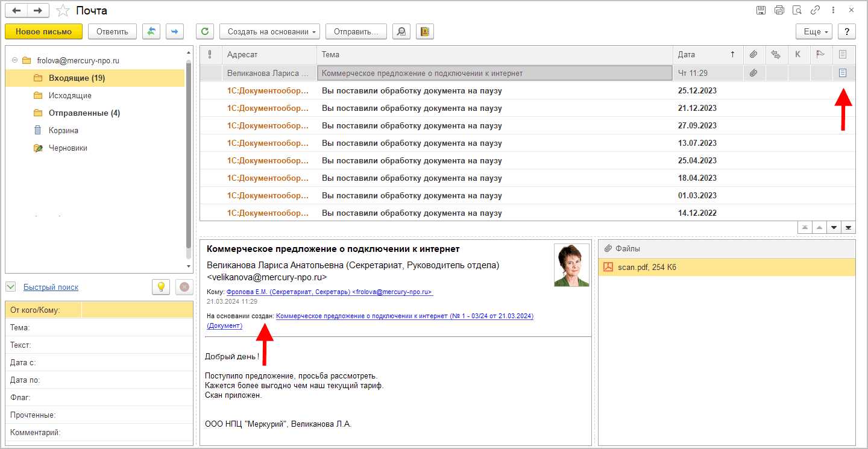The height and width of the screenshot is (449, 868).
Task: Click the green refresh icon in toolbar
Action: 206,31
